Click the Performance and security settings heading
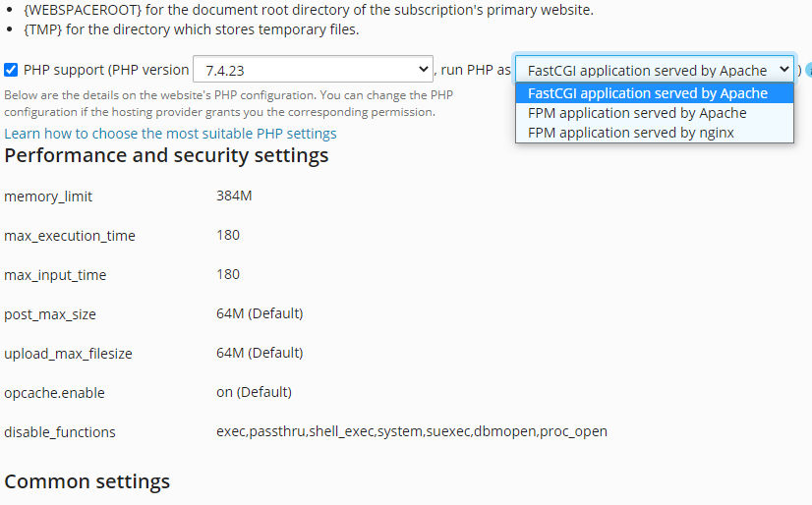 166,156
